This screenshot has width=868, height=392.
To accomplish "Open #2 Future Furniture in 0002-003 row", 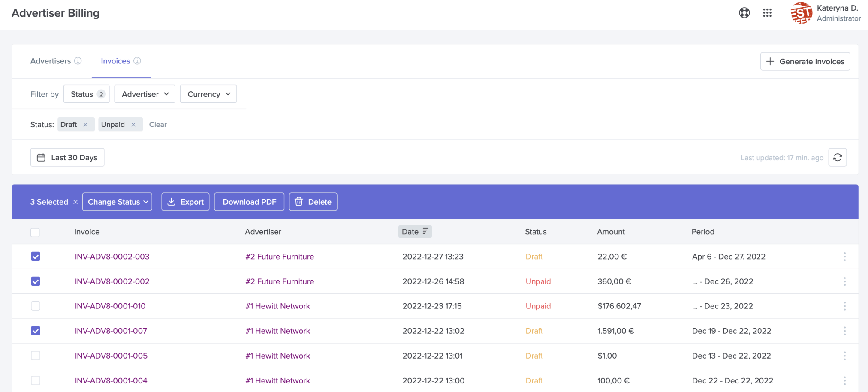I will coord(280,257).
